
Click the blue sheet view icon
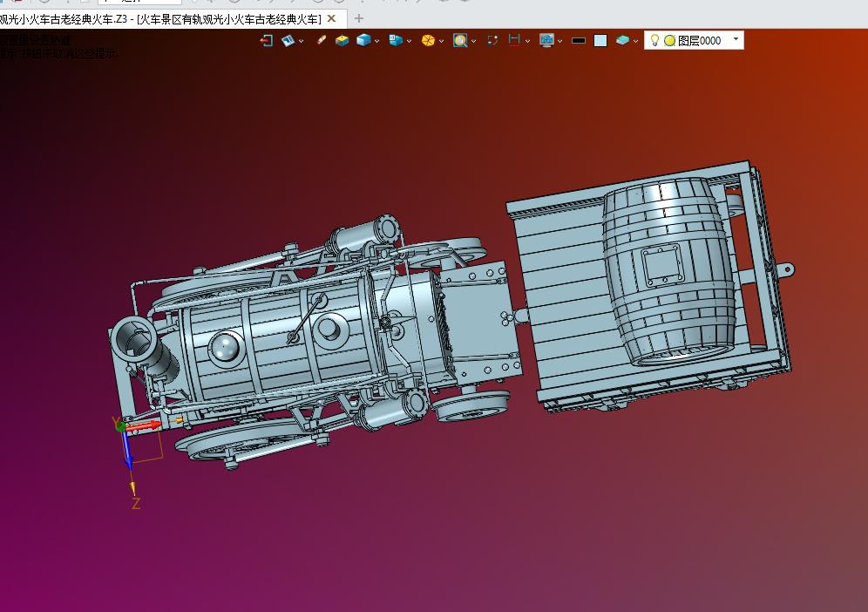288,40
